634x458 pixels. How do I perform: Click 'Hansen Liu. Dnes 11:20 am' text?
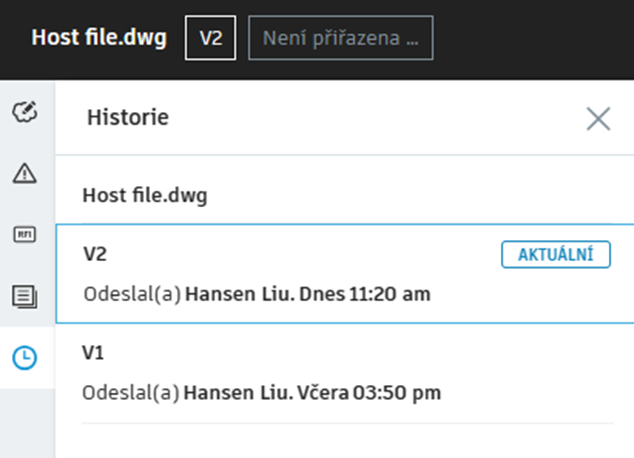(310, 294)
